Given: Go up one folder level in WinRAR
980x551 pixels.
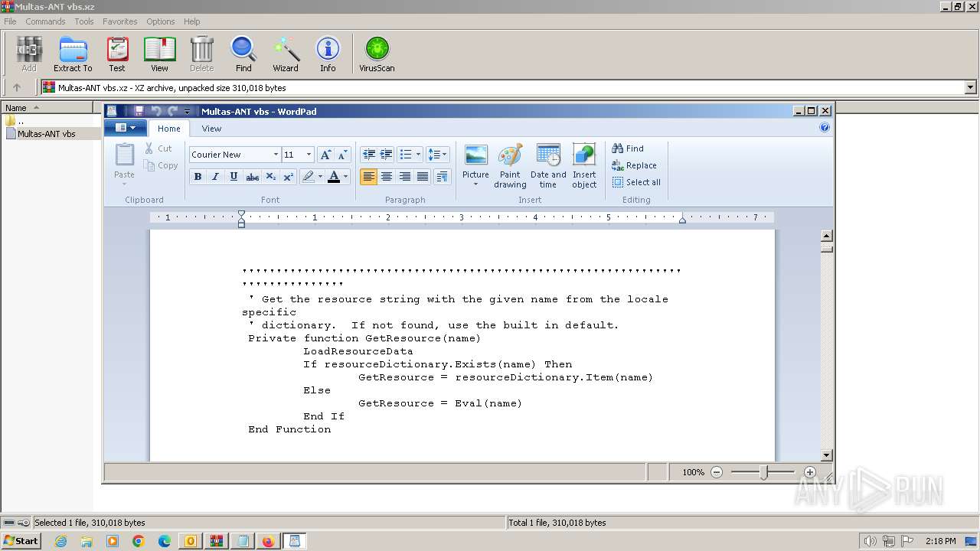Looking at the screenshot, I should click(17, 87).
